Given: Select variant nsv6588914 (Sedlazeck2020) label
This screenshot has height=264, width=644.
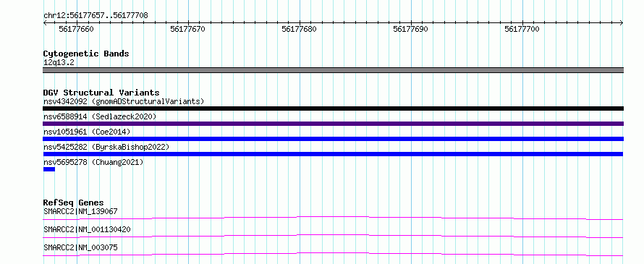Looking at the screenshot, I should click(100, 116).
